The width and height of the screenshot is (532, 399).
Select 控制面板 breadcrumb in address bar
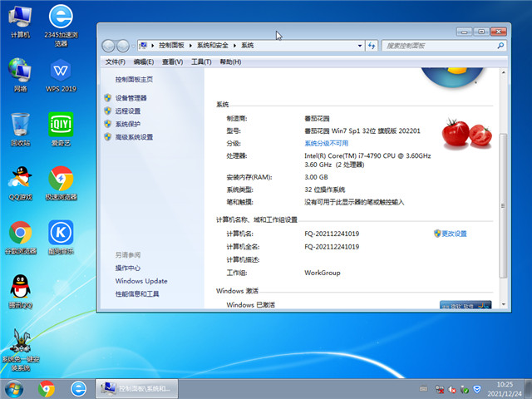tap(171, 46)
